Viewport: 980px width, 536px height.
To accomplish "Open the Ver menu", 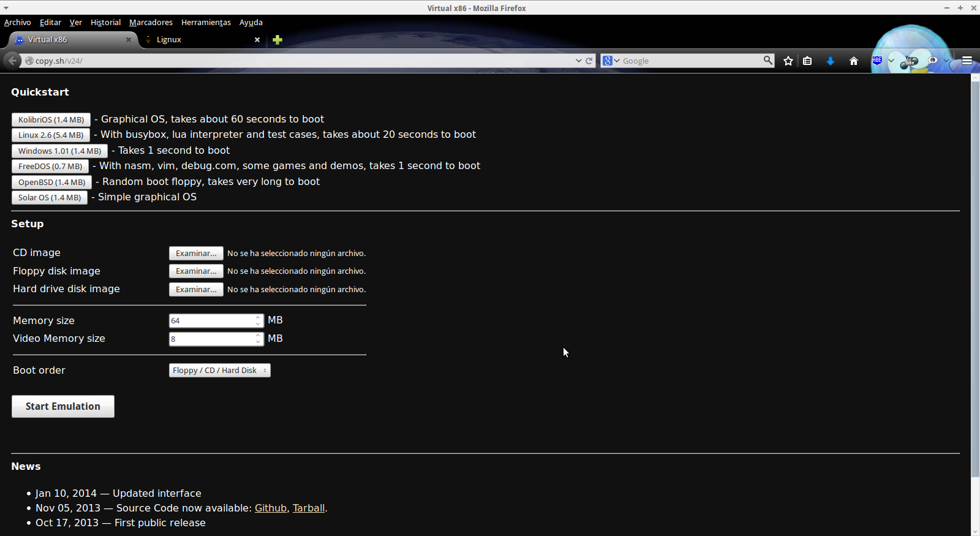I will tap(76, 23).
